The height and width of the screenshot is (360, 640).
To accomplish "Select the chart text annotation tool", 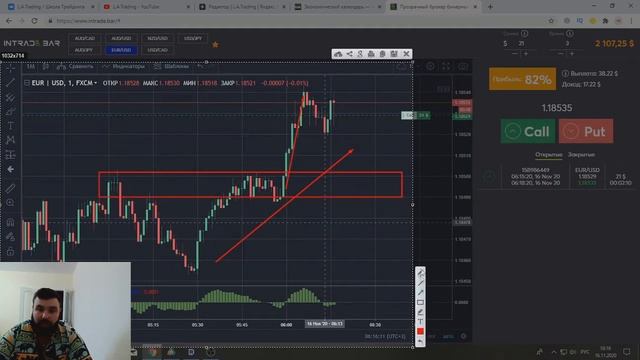I will click(x=11, y=126).
